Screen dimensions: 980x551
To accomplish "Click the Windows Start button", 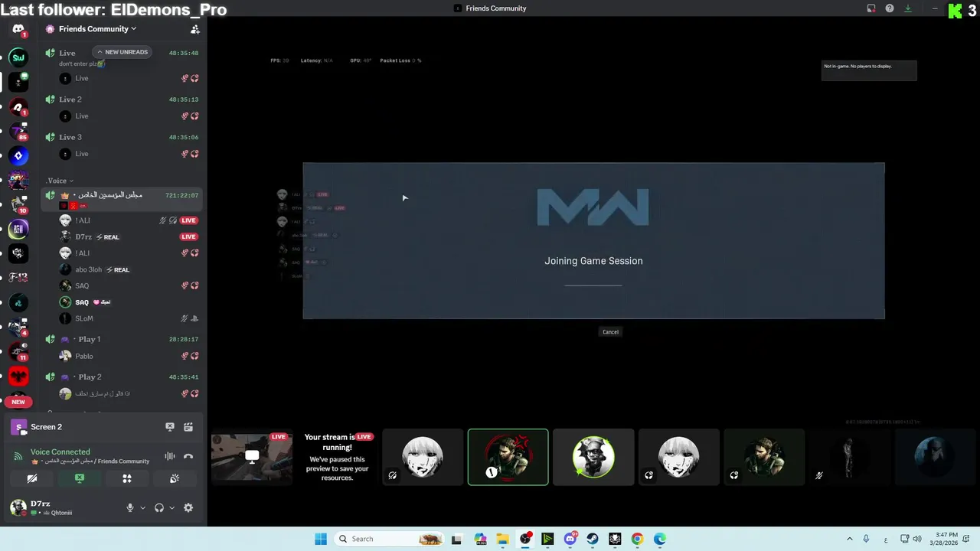I will point(321,539).
